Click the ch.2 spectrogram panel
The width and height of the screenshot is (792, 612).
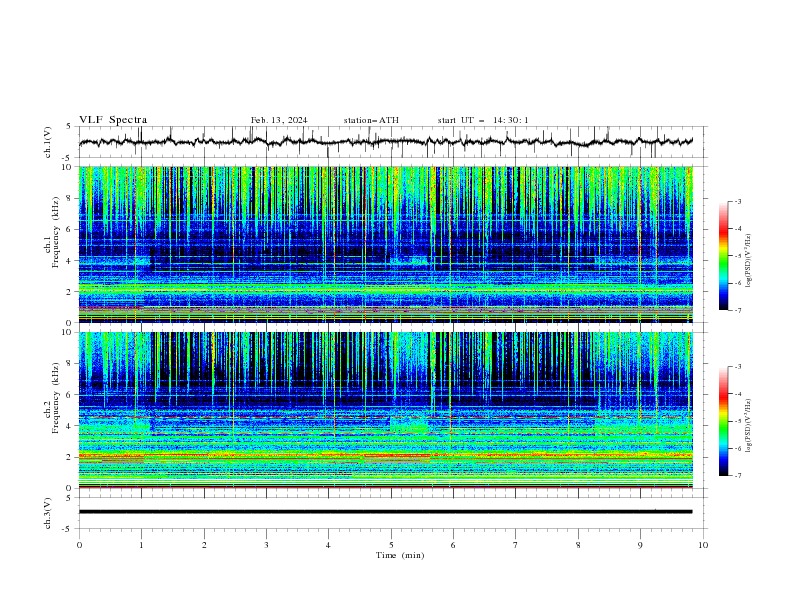pos(385,410)
